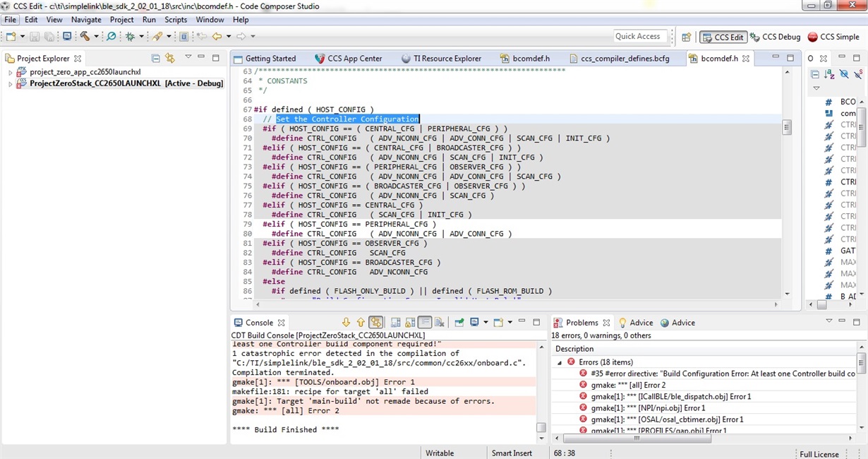Image resolution: width=868 pixels, height=459 pixels.
Task: Save All files using the toolbar icon
Action: pos(49,35)
